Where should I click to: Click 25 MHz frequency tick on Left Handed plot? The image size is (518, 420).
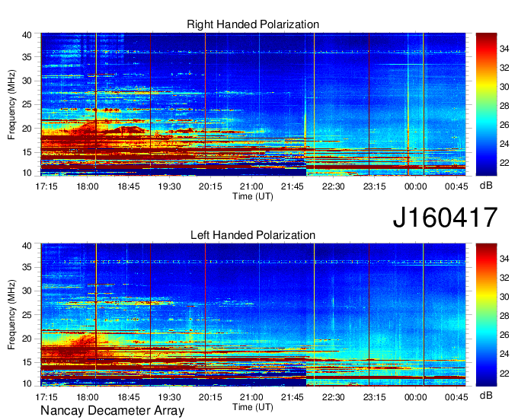pyautogui.click(x=27, y=315)
